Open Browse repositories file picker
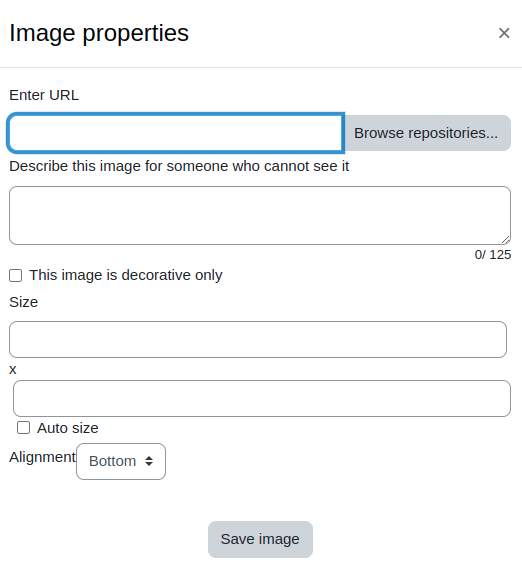 (427, 133)
